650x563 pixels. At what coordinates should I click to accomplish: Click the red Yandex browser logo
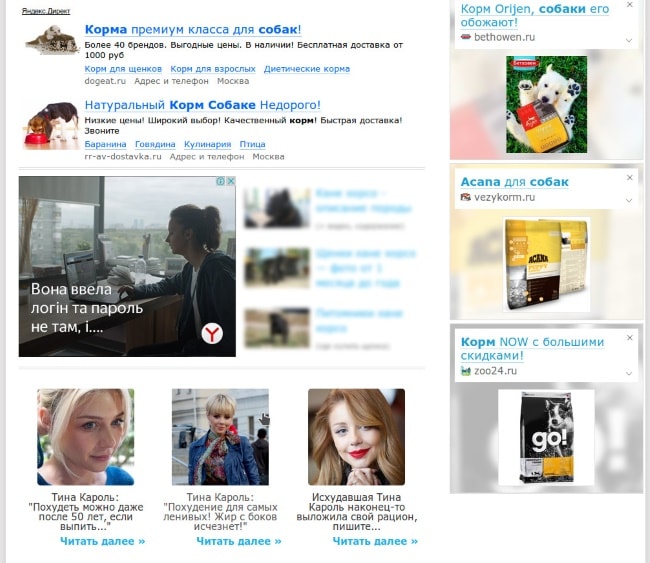[213, 333]
